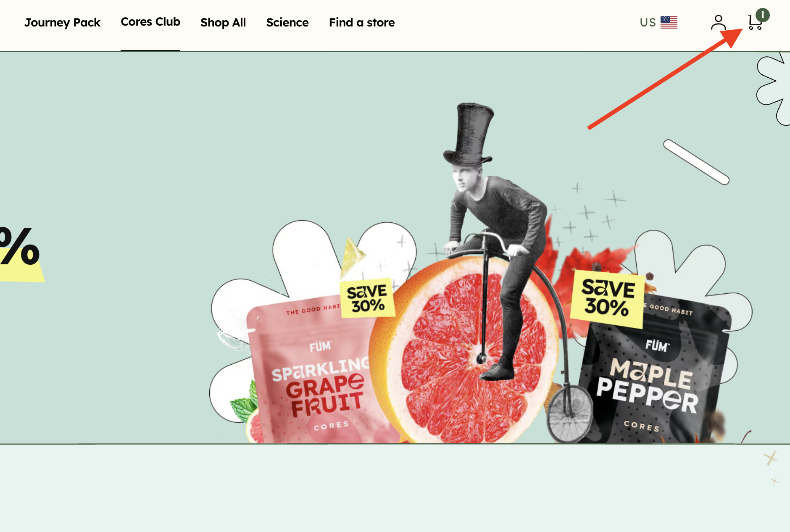Screen dimensions: 790x532
Task: Click the flower outline decoration top right
Action: click(772, 89)
